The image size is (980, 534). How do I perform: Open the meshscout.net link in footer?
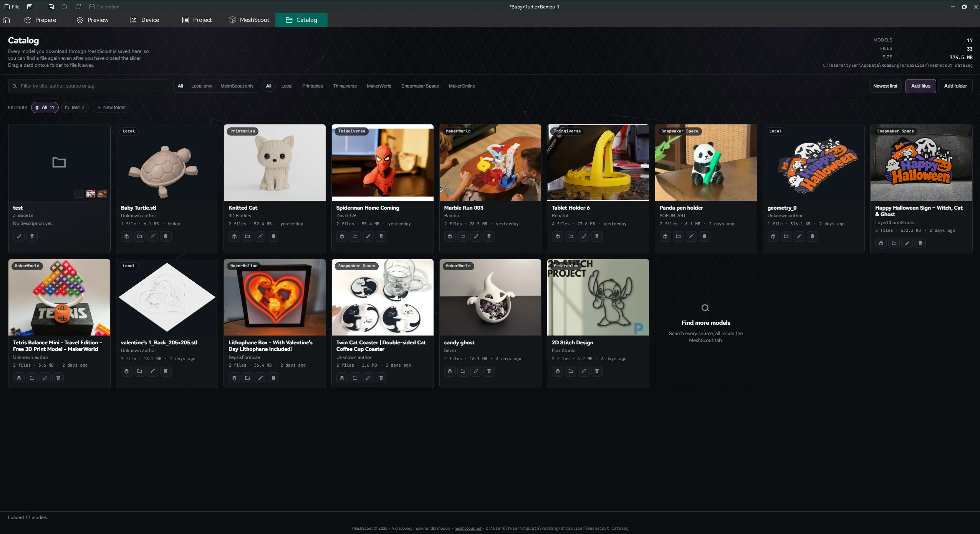[x=468, y=528]
